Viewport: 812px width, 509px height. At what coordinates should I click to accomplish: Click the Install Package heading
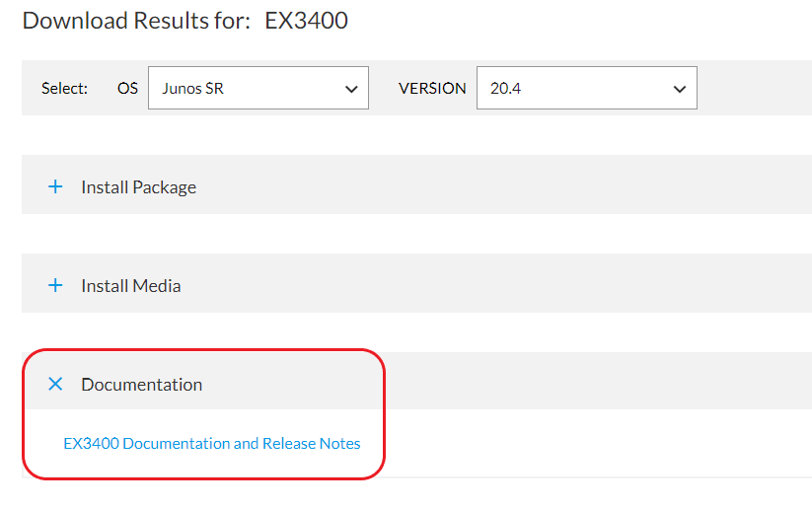[139, 186]
